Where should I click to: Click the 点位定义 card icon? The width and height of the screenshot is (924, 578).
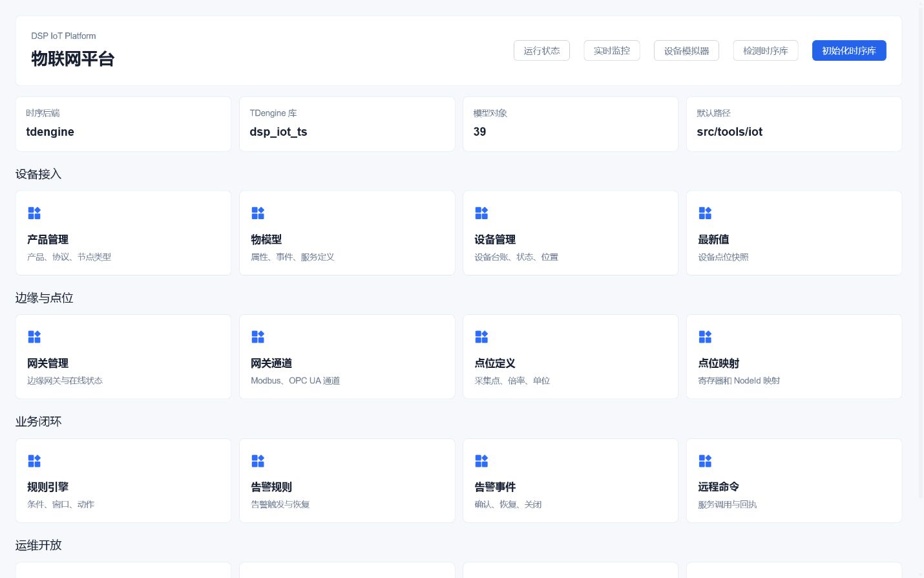pyautogui.click(x=481, y=337)
